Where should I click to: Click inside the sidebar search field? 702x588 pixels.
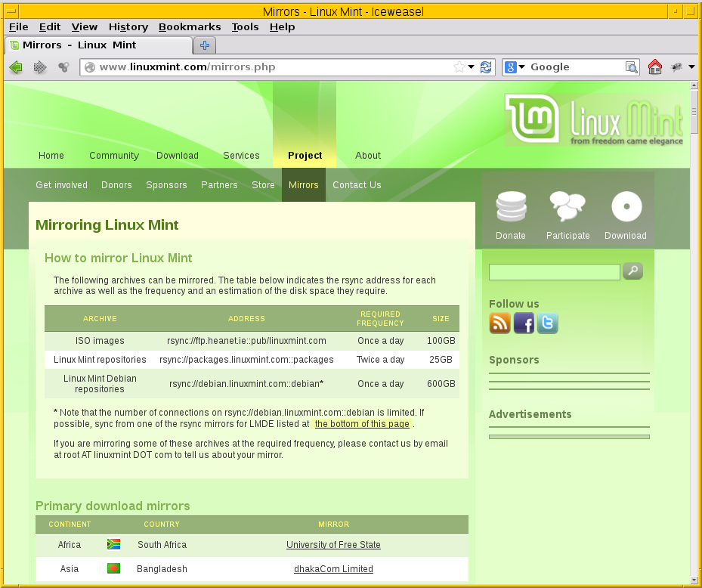pos(554,271)
